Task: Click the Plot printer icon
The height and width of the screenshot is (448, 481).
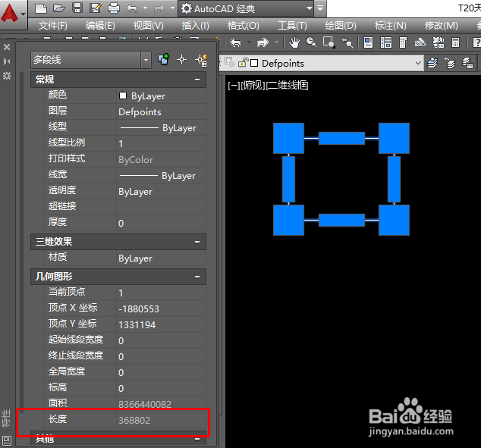Action: 114,8
